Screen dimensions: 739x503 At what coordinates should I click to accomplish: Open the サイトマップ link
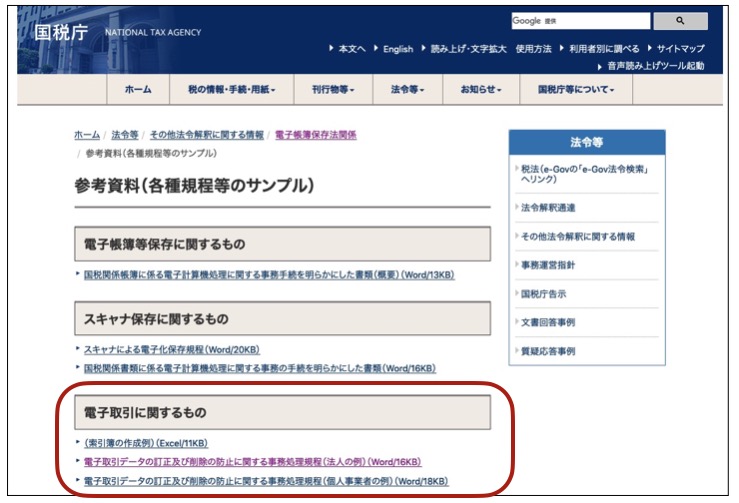tap(680, 49)
